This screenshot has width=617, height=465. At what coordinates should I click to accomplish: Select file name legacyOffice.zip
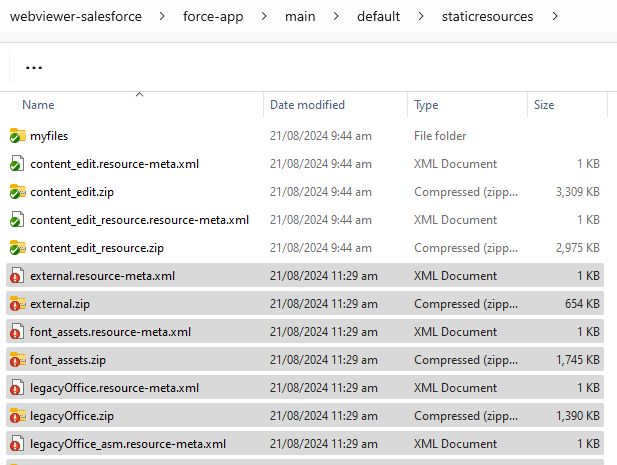coord(72,416)
